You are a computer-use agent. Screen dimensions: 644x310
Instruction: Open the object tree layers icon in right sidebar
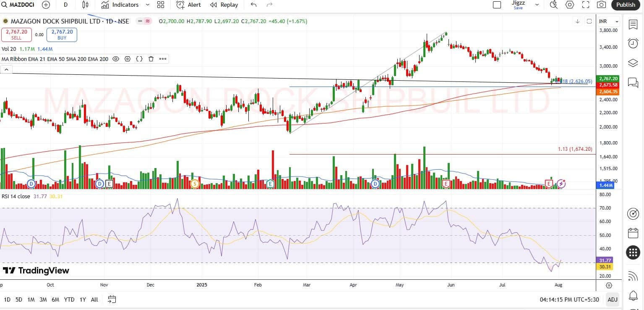633,63
